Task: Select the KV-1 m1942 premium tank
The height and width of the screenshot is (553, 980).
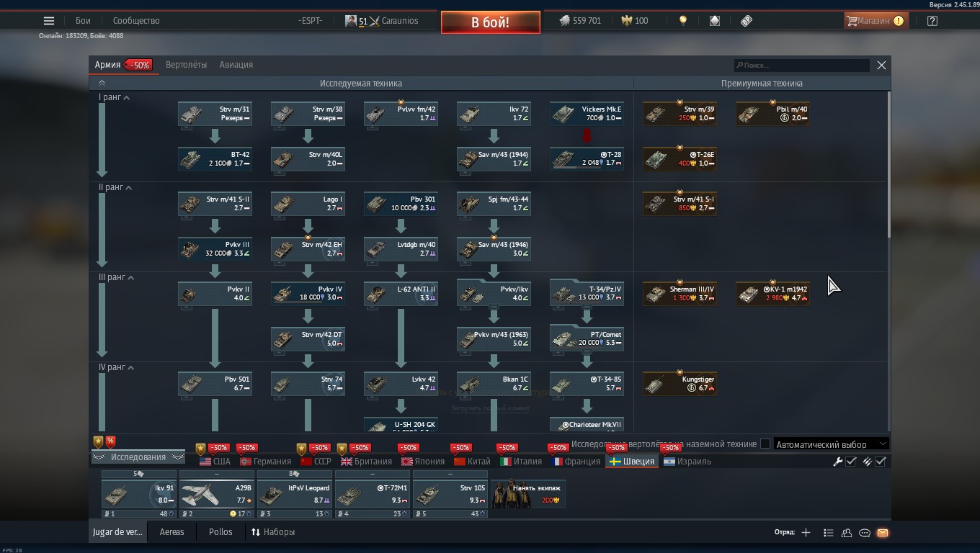Action: [x=772, y=294]
